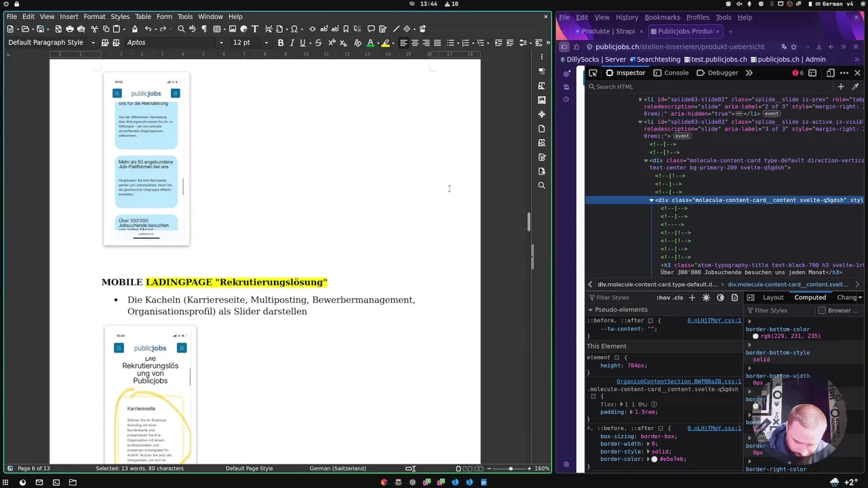Center-align the paragraph

coord(415,43)
